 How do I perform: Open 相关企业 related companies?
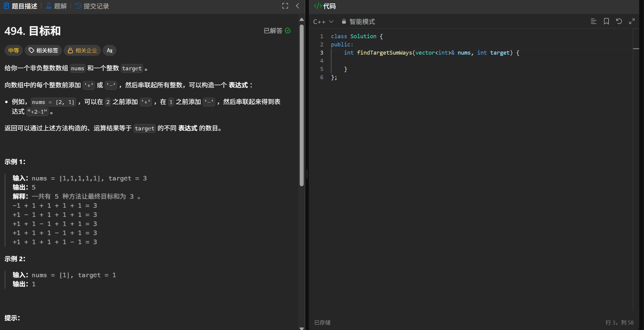[82, 51]
